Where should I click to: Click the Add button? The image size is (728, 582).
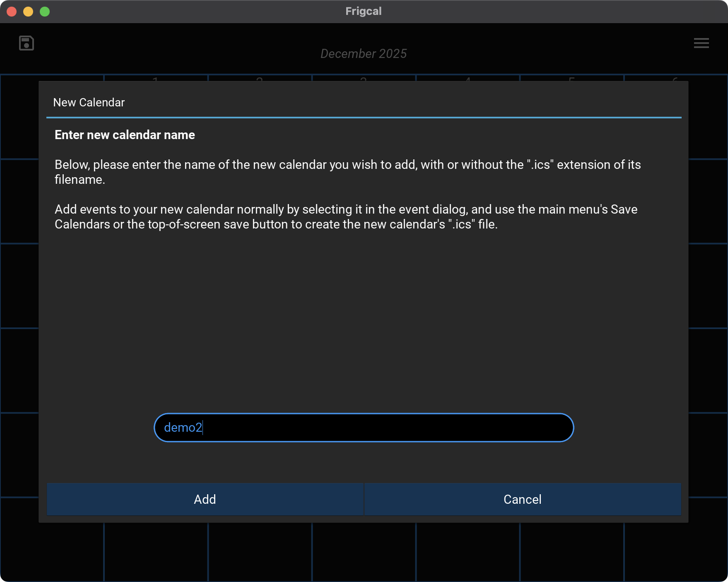click(x=205, y=499)
